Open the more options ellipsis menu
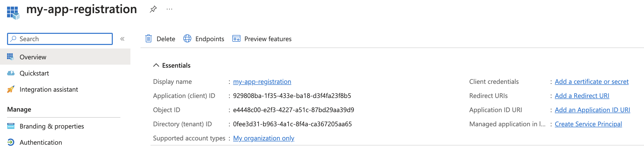Screen dimensions: 644x149 (x=169, y=9)
